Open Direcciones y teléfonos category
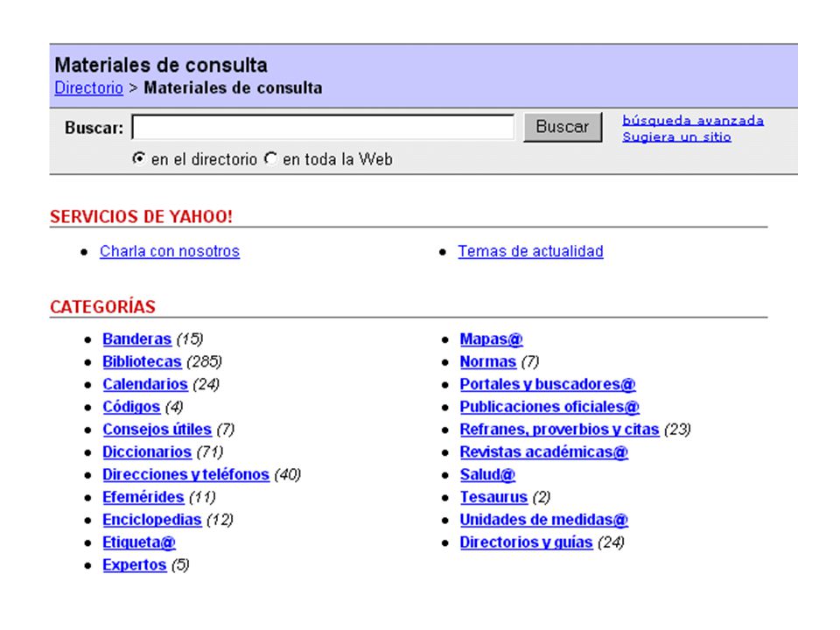 click(x=185, y=474)
